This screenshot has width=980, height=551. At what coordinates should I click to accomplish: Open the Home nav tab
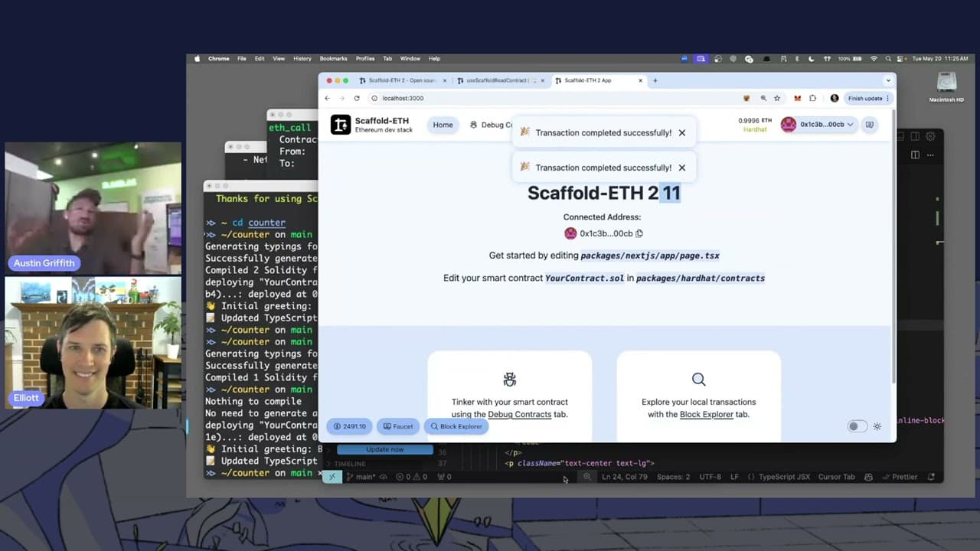tap(443, 125)
